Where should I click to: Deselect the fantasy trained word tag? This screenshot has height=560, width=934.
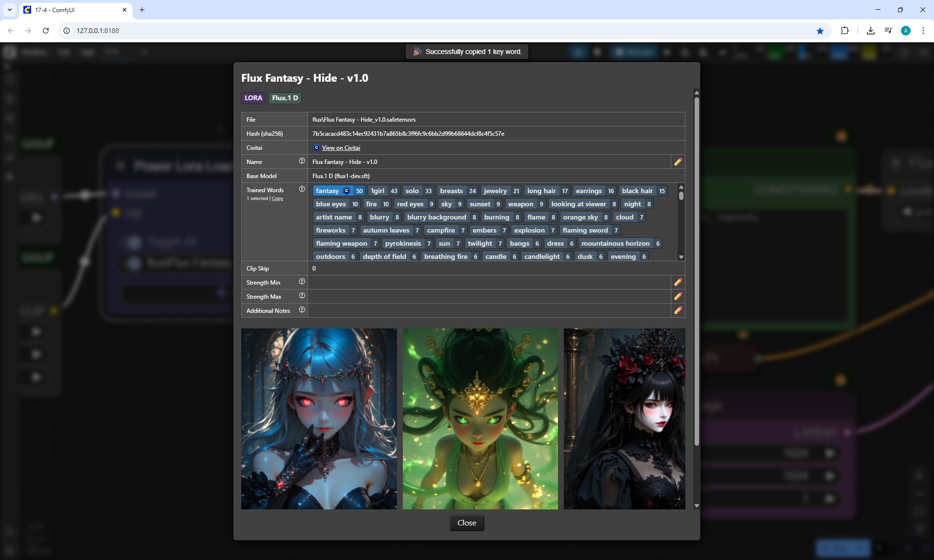click(327, 191)
